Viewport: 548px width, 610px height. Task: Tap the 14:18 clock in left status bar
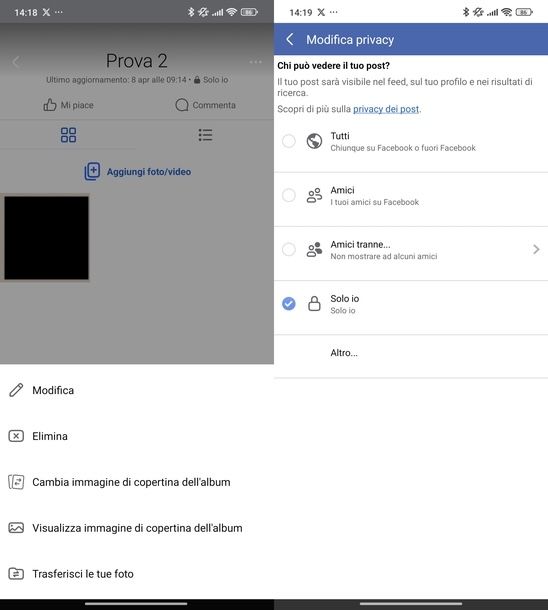point(26,12)
